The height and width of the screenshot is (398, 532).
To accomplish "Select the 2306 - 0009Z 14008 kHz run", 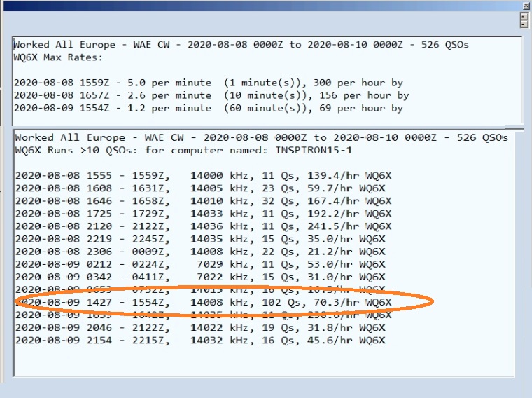I will pyautogui.click(x=200, y=252).
